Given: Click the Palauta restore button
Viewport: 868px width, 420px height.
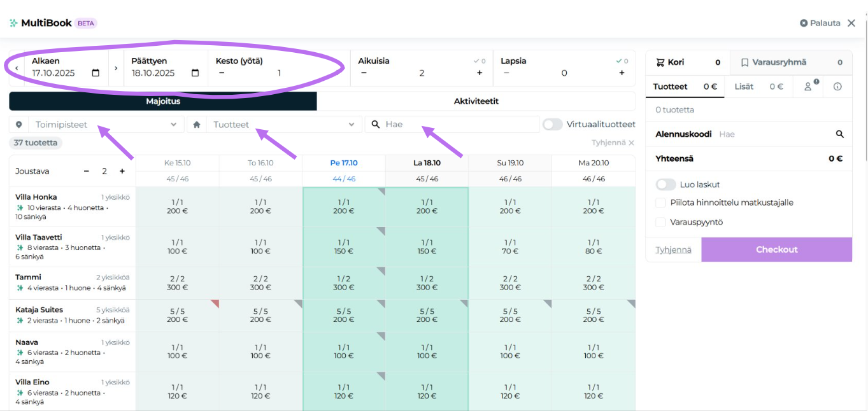Looking at the screenshot, I should tap(820, 23).
